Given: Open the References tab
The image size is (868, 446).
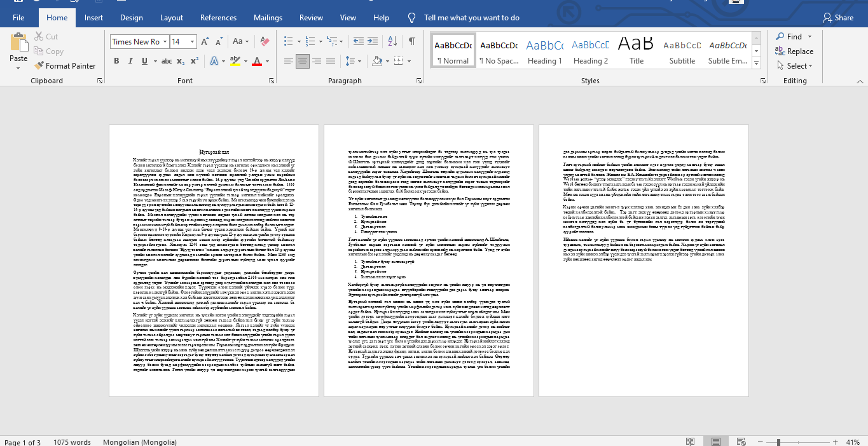Looking at the screenshot, I should pos(218,18).
